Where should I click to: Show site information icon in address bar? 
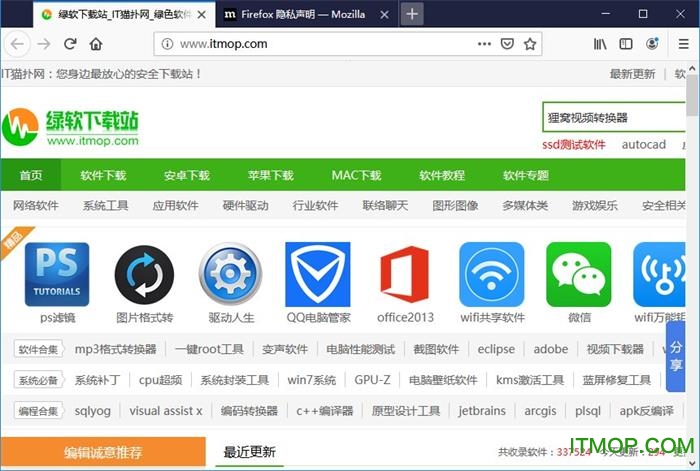(x=167, y=44)
